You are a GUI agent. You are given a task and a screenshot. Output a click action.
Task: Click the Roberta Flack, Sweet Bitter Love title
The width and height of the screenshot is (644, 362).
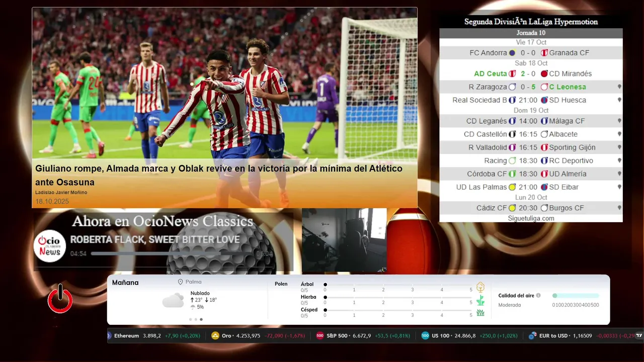coord(155,240)
